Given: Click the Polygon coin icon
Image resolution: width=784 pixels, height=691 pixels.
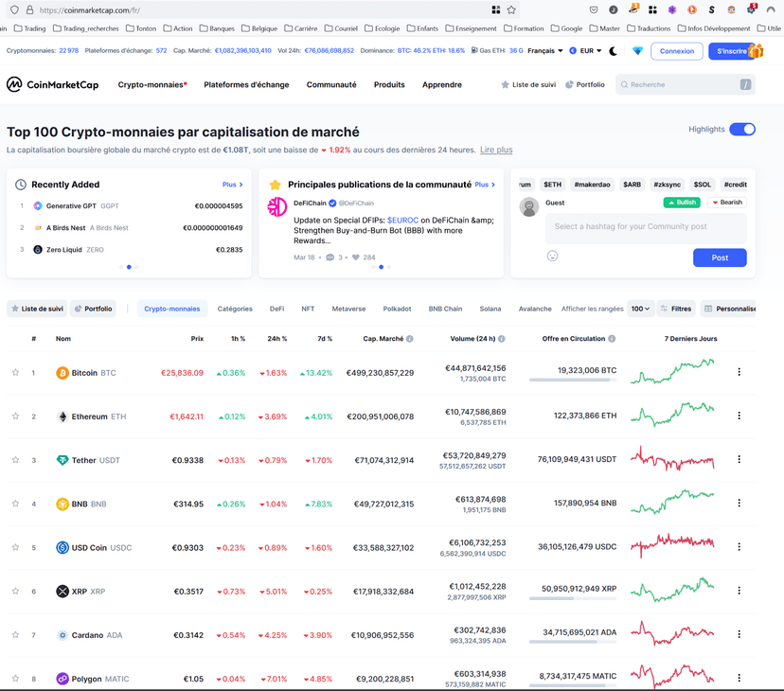Looking at the screenshot, I should (62, 679).
